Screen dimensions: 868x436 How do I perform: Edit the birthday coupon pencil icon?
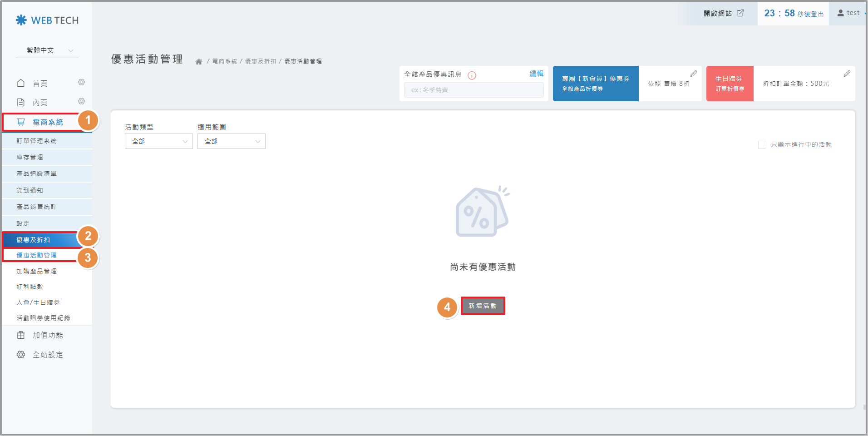tap(847, 74)
